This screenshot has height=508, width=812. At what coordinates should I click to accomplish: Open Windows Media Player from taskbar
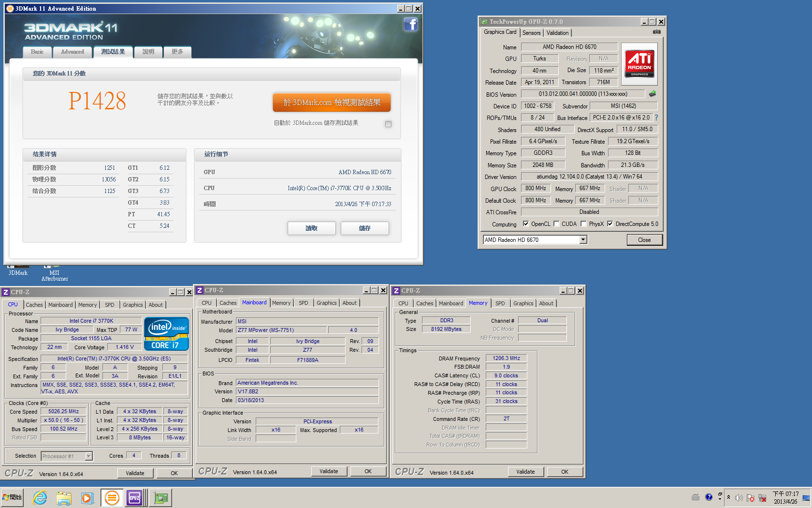pyautogui.click(x=87, y=497)
